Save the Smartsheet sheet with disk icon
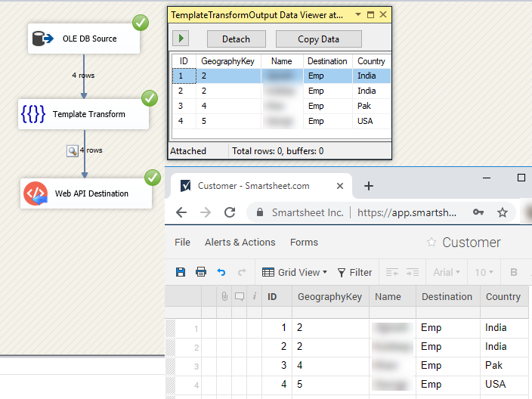This screenshot has height=399, width=532. [181, 272]
